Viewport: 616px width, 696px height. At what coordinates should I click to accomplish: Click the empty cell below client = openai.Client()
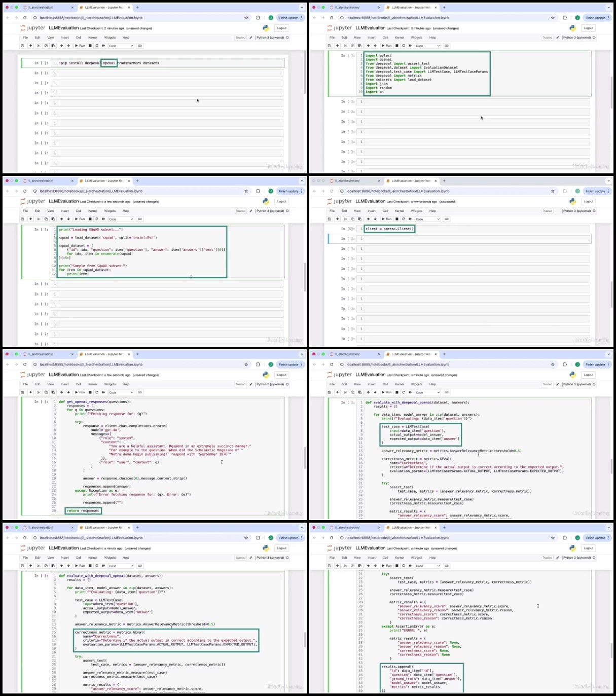click(x=473, y=239)
